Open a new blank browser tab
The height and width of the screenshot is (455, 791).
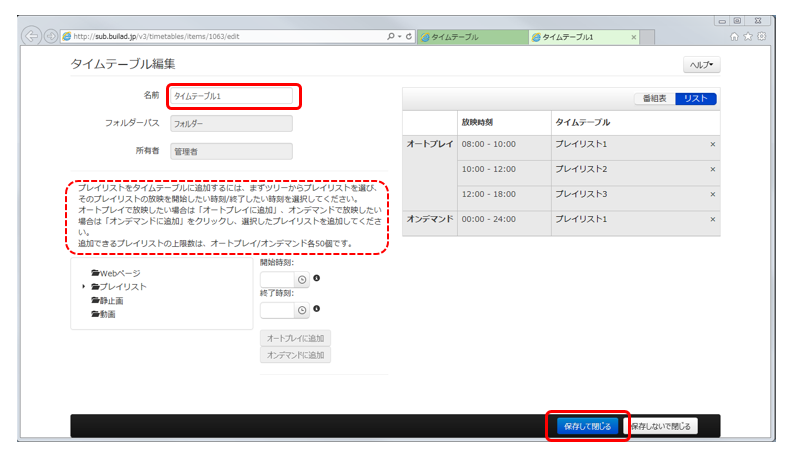pyautogui.click(x=647, y=37)
